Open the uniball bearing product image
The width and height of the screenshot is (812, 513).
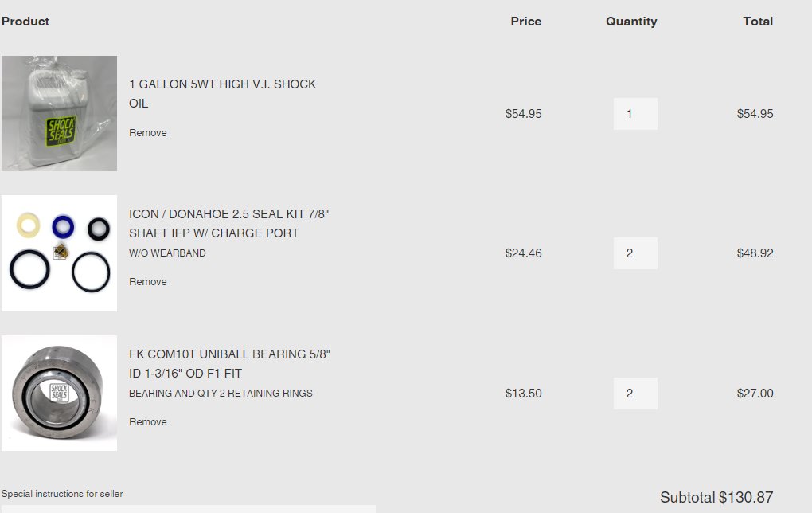(59, 394)
